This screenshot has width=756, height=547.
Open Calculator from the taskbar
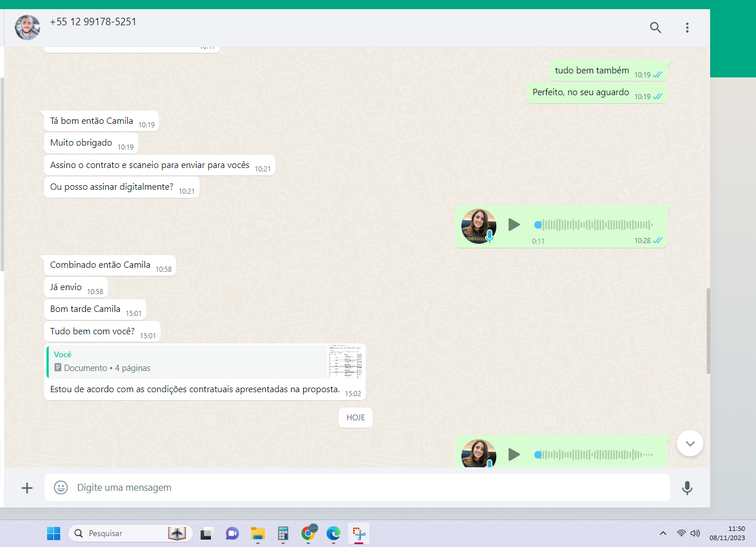click(x=283, y=534)
